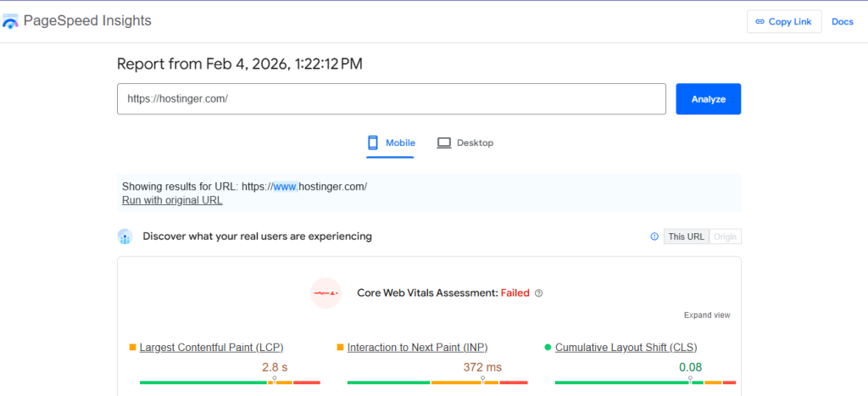
Task: Click the real users chart icon
Action: coord(125,237)
